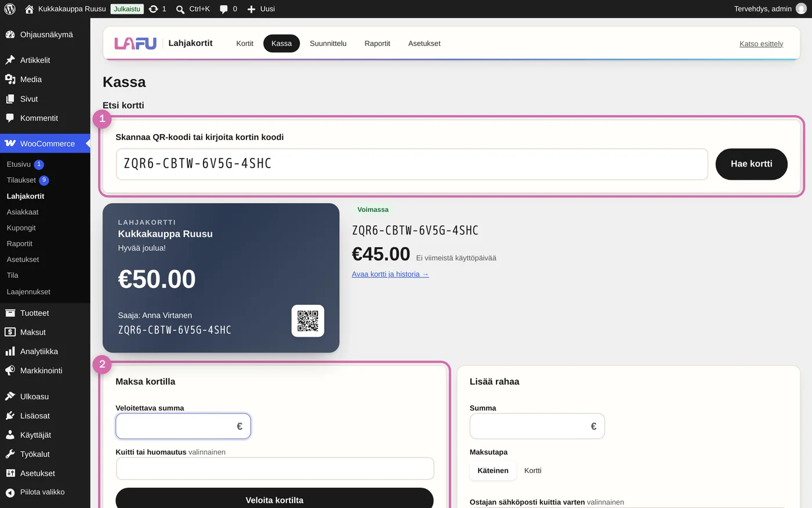Click the Analytiikka bar chart icon

click(10, 351)
